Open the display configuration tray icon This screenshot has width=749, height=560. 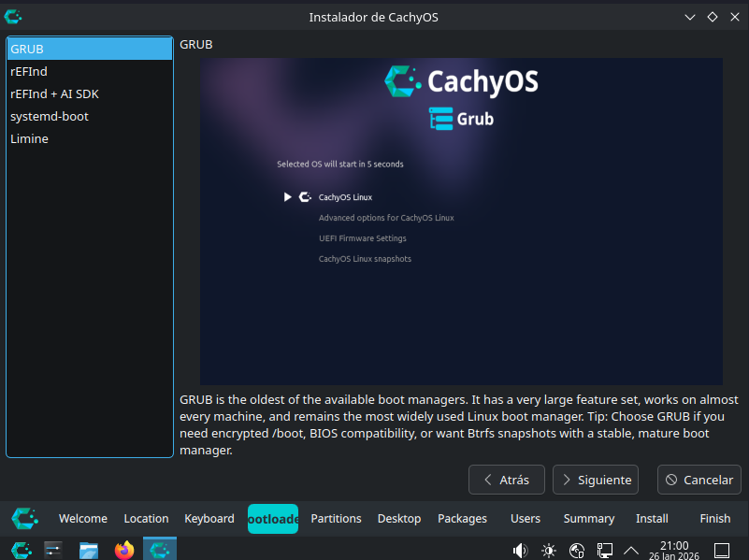(x=605, y=550)
